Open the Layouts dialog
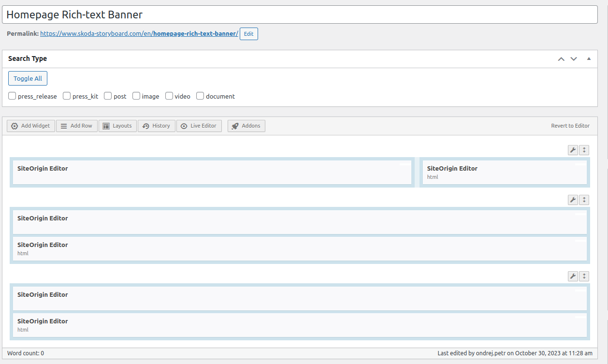608x364 pixels. point(117,126)
